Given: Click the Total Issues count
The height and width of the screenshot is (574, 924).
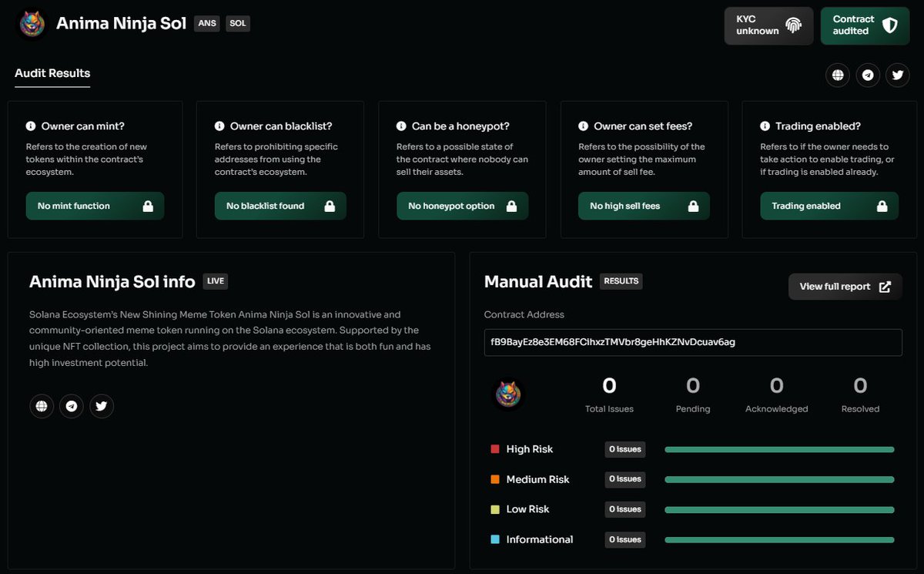Looking at the screenshot, I should coord(609,385).
